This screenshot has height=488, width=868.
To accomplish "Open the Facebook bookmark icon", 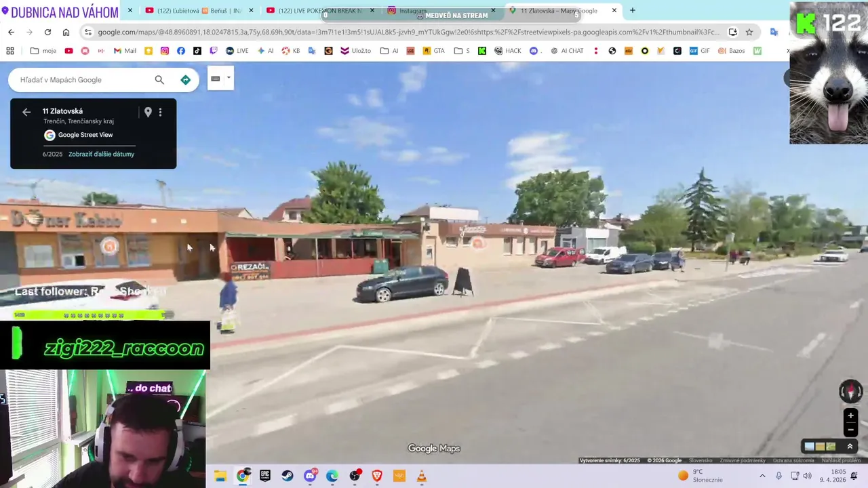I will pos(181,51).
